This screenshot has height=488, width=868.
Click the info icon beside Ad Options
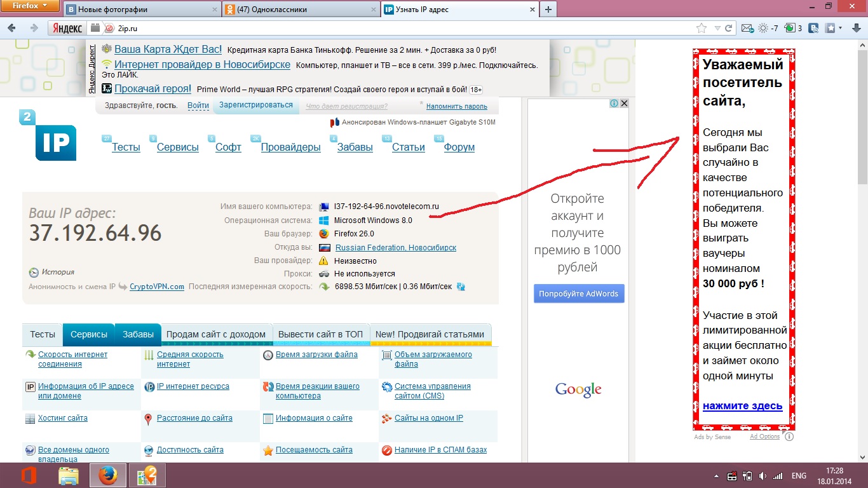tap(789, 437)
